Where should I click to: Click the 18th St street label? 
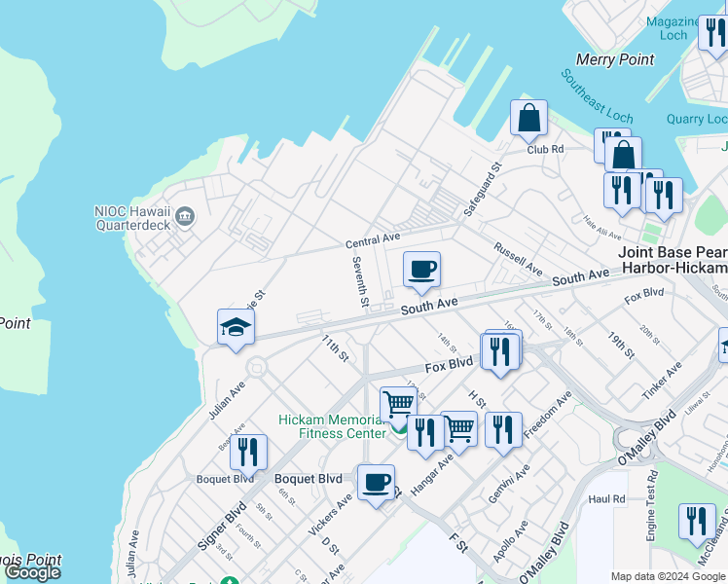click(x=573, y=337)
